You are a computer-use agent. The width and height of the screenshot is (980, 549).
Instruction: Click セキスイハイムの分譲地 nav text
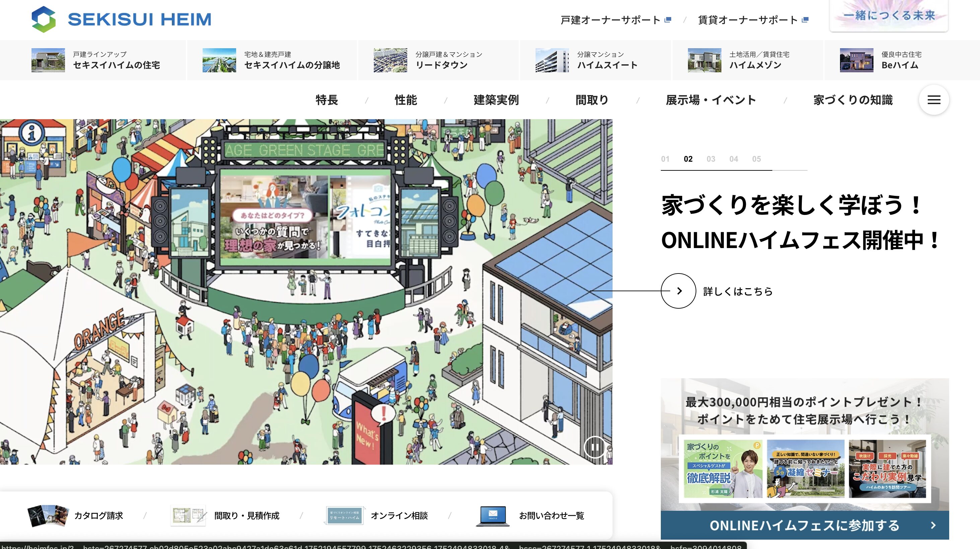click(x=292, y=65)
